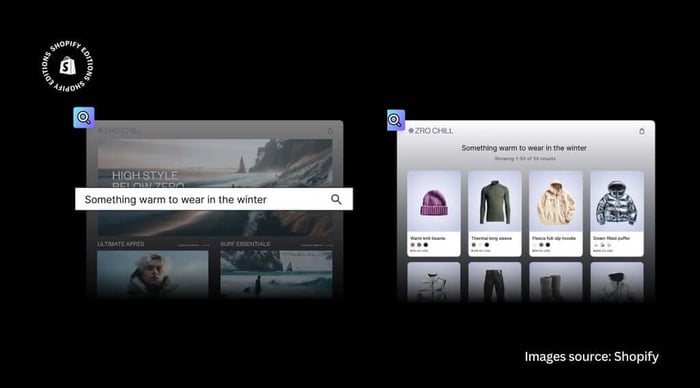Open the 'ULTIMATE APRÈS' collection heading
This screenshot has width=700, height=388.
click(x=121, y=244)
